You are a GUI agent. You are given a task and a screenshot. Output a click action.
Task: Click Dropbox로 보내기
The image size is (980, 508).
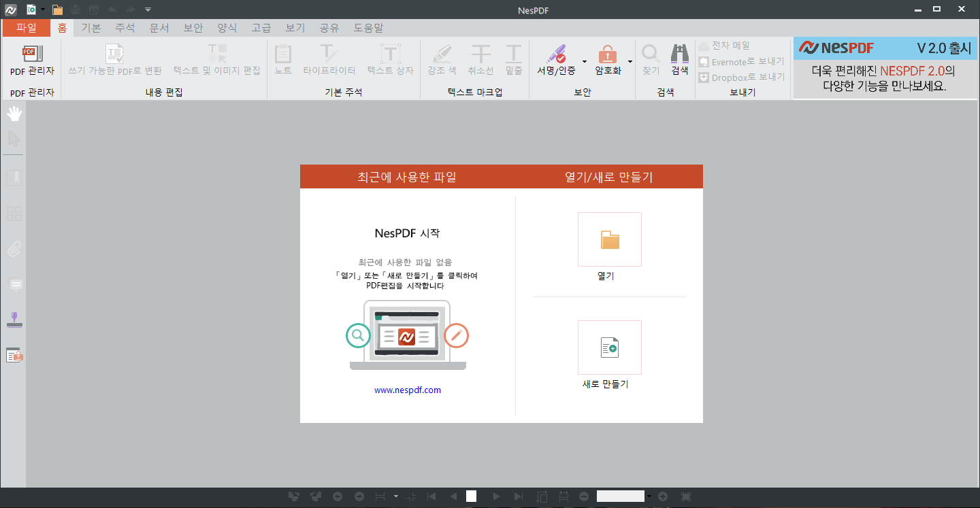741,77
